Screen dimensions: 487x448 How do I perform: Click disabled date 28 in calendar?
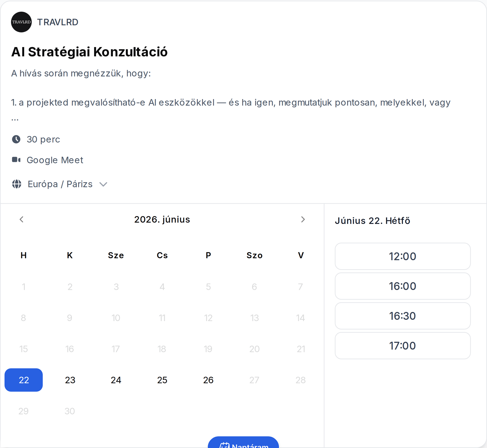(x=300, y=380)
